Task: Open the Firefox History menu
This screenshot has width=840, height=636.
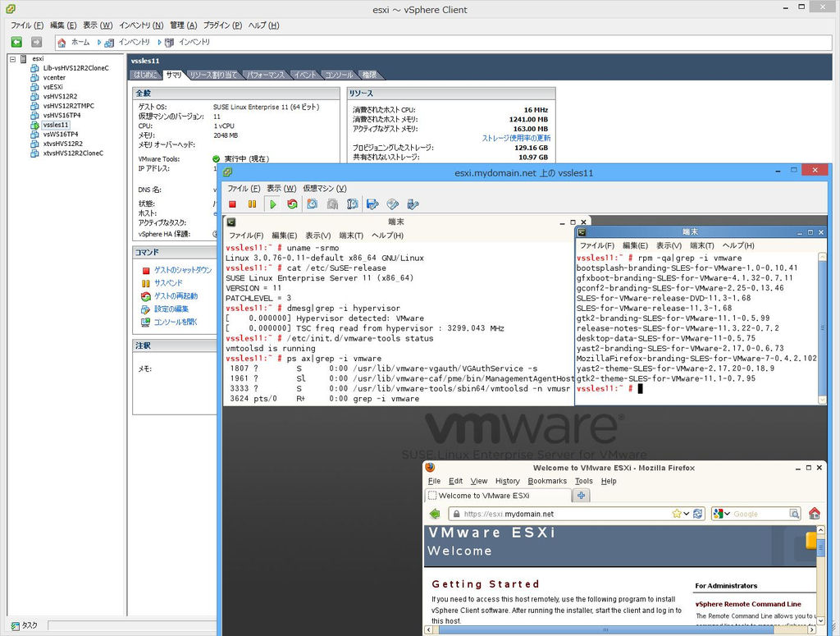Action: click(x=507, y=481)
